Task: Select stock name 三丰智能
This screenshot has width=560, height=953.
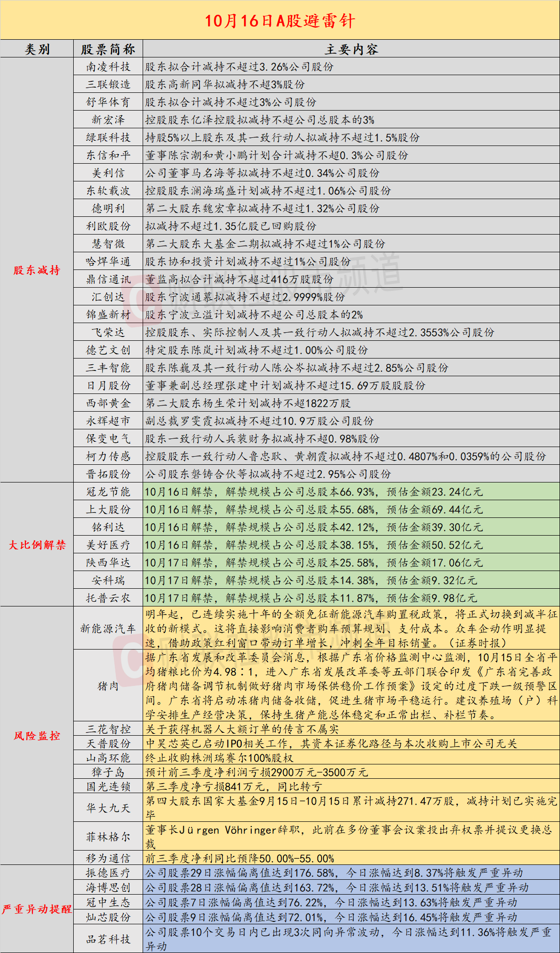Action: 108,368
